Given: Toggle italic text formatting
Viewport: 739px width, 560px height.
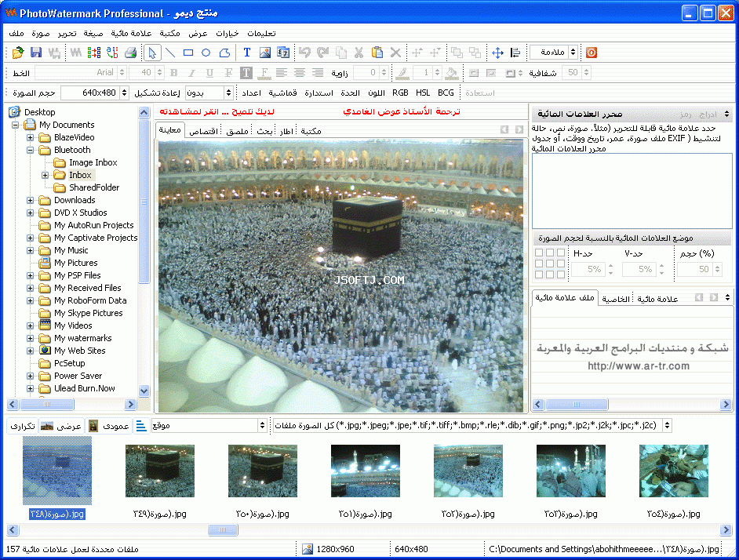Looking at the screenshot, I should [192, 73].
